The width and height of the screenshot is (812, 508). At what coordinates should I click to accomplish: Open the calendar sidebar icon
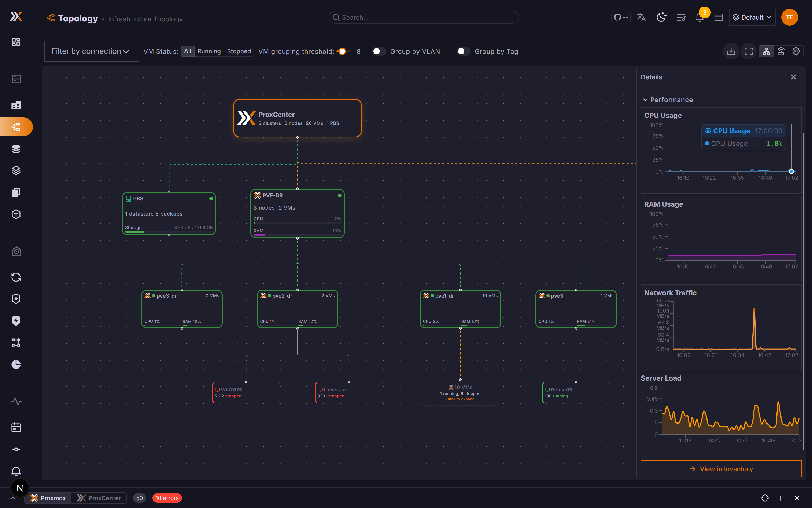pos(16,427)
